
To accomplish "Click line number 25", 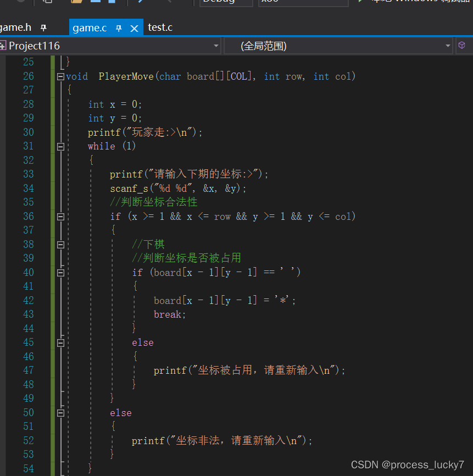I will pyautogui.click(x=29, y=62).
